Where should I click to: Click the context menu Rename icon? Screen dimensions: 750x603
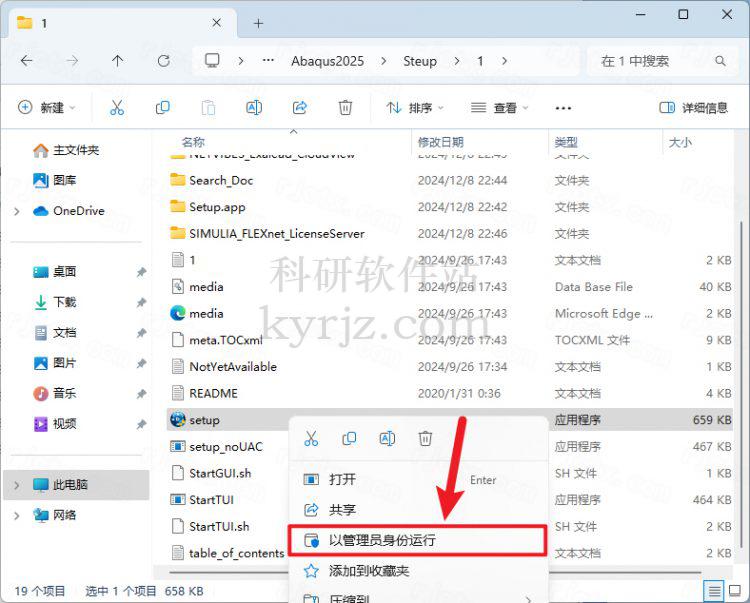click(x=387, y=438)
